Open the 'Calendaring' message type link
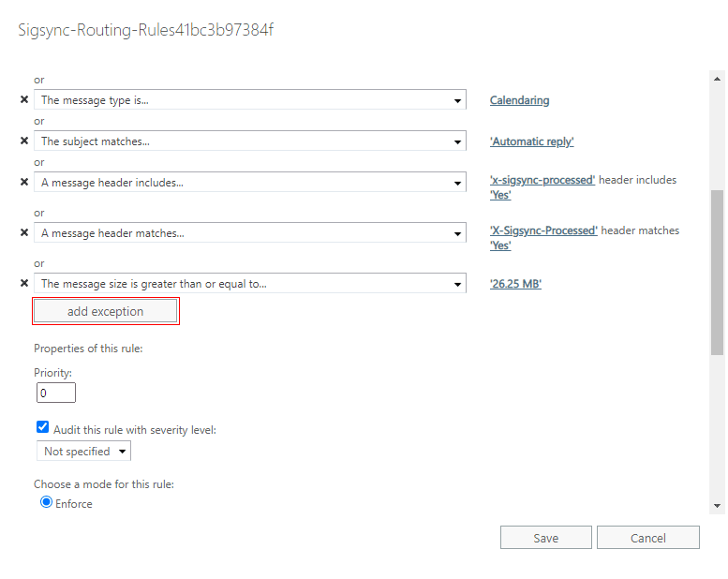Screen dimensions: 728x579 click(x=519, y=100)
